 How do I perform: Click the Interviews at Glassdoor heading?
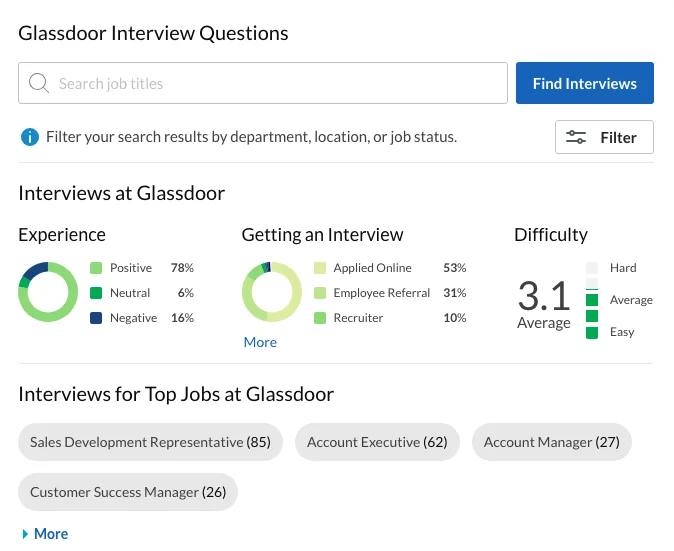[x=121, y=193]
